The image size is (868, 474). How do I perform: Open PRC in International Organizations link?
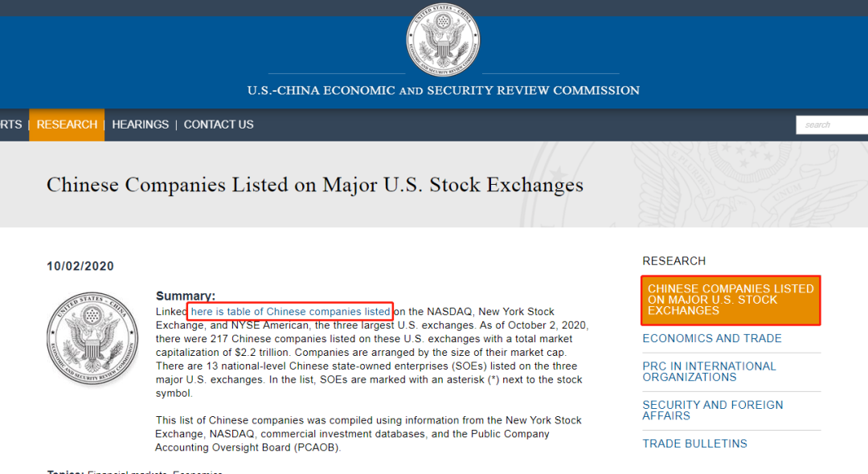coord(709,372)
